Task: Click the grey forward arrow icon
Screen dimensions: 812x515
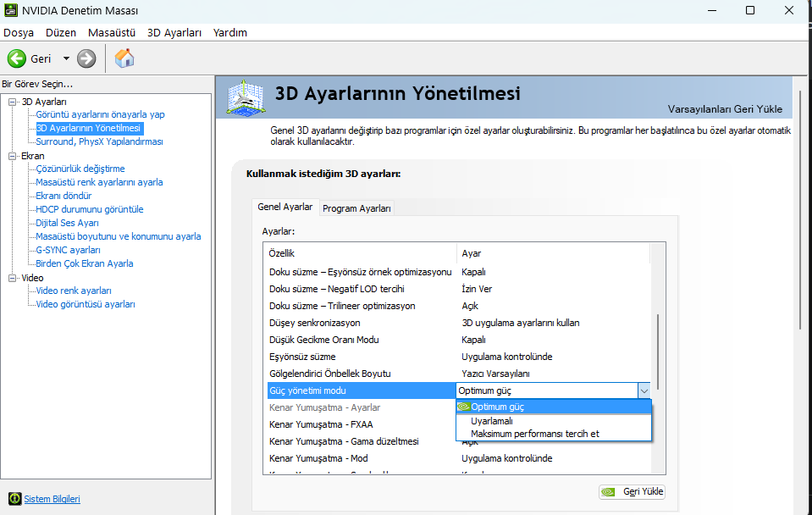Action: tap(86, 58)
